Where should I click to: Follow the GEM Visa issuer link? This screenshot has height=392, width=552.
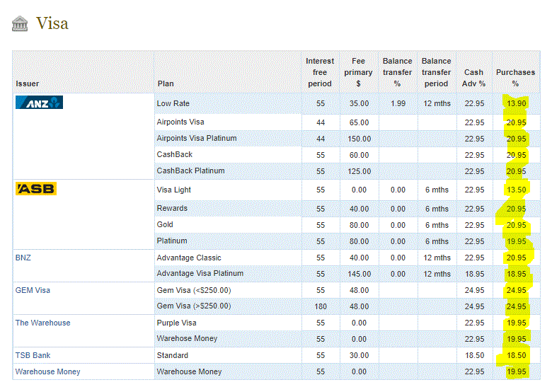[33, 290]
